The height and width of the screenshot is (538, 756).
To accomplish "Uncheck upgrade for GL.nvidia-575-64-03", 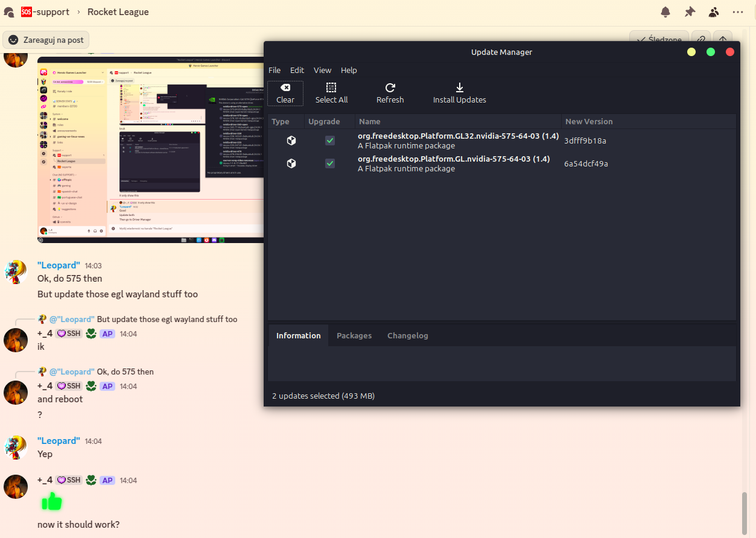I will (x=330, y=163).
